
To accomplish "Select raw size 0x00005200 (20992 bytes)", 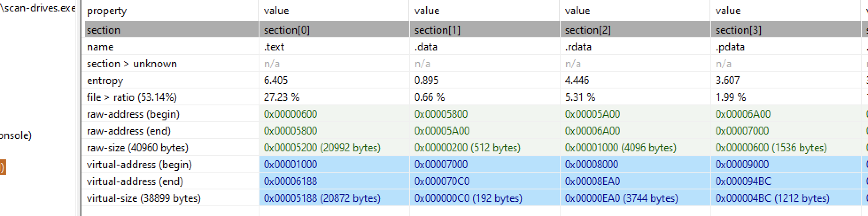I will click(x=322, y=148).
